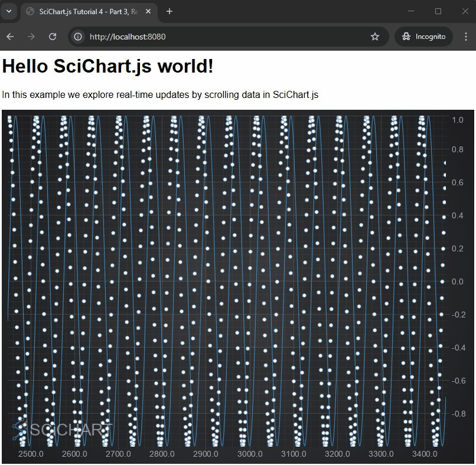Click the site information icon
Image resolution: width=476 pixels, height=465 pixels.
78,37
